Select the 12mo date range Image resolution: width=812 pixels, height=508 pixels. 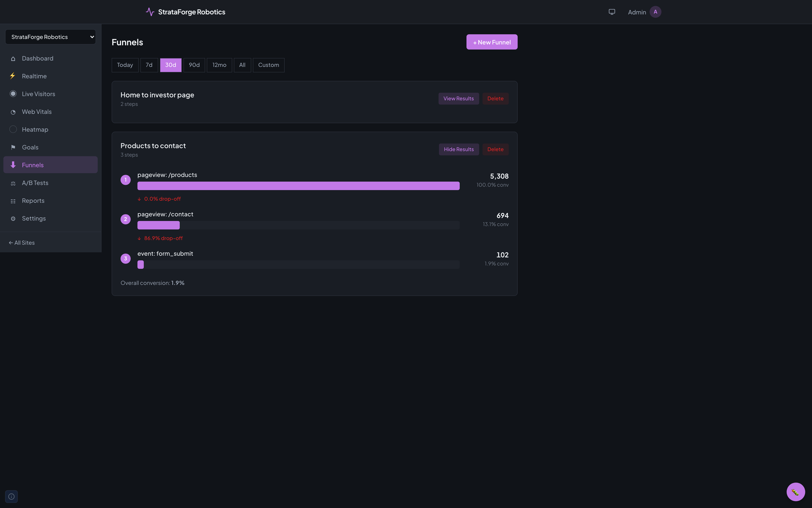[219, 65]
